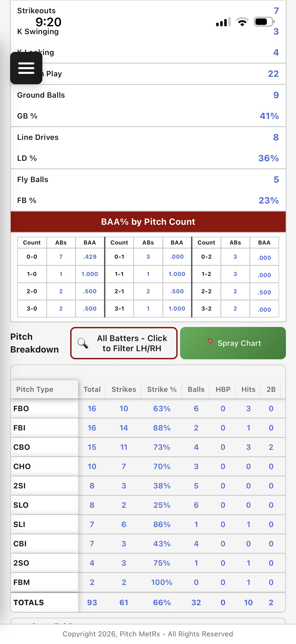Tap the cellular signal bars icon
Viewport: 296px width, 644px height.
(223, 22)
